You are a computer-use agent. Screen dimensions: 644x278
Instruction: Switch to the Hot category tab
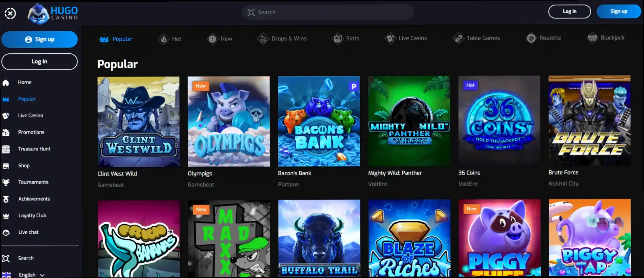pos(170,39)
